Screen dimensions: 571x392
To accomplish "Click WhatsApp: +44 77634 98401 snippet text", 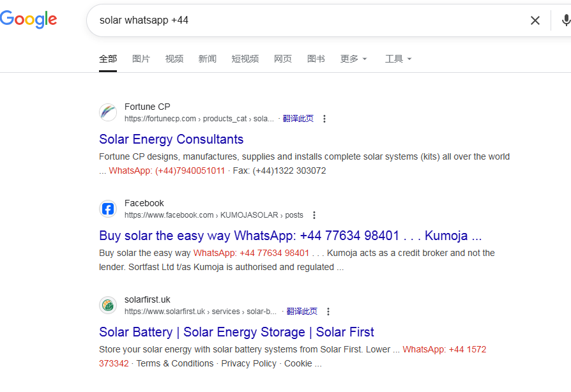I will click(x=251, y=253).
